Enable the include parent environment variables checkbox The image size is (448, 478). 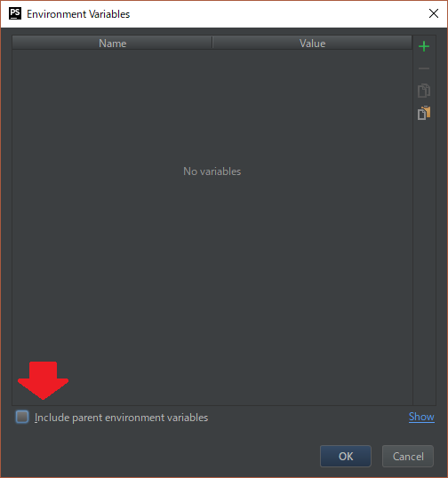22,417
